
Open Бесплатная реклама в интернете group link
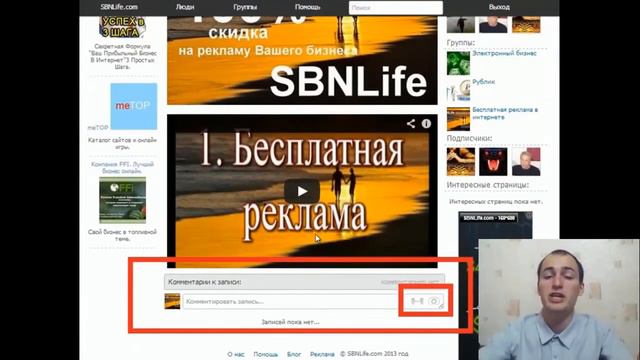pos(505,113)
